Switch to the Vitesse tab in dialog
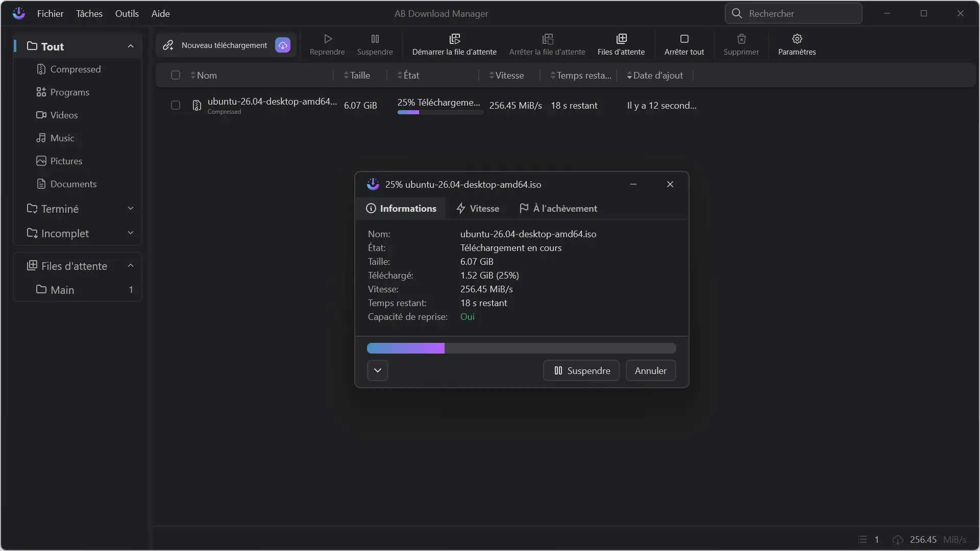Image resolution: width=980 pixels, height=551 pixels. 478,208
